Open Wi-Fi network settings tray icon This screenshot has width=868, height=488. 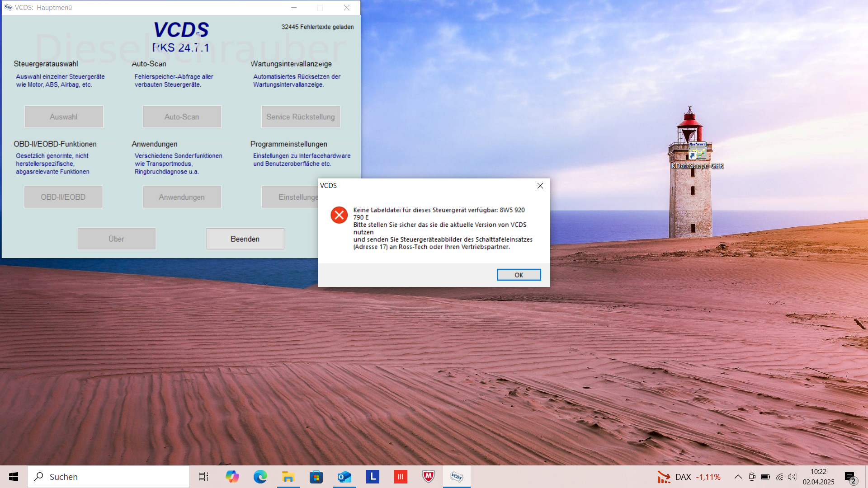coord(779,477)
